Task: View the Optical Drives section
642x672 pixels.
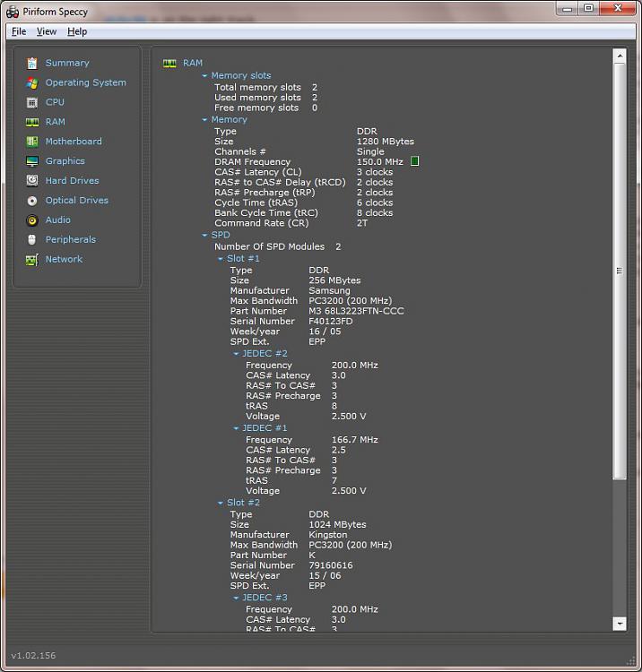Action: 77,201
